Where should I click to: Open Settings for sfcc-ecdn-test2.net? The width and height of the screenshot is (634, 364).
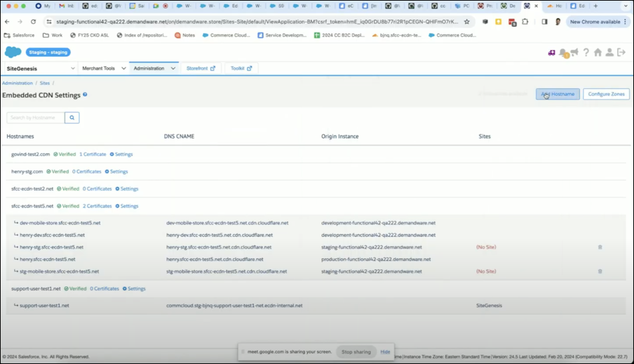(127, 189)
